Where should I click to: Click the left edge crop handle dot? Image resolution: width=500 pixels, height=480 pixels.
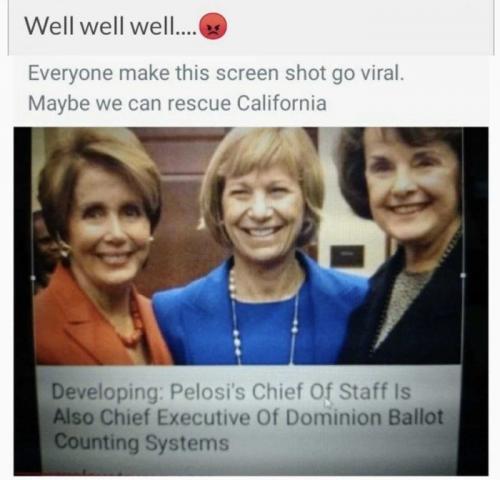(x=33, y=277)
